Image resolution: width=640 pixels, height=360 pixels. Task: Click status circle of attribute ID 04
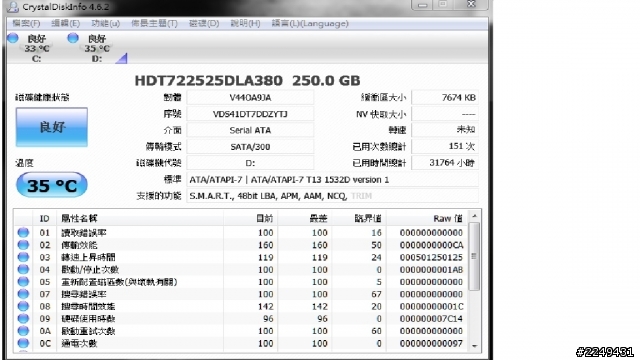pos(23,269)
